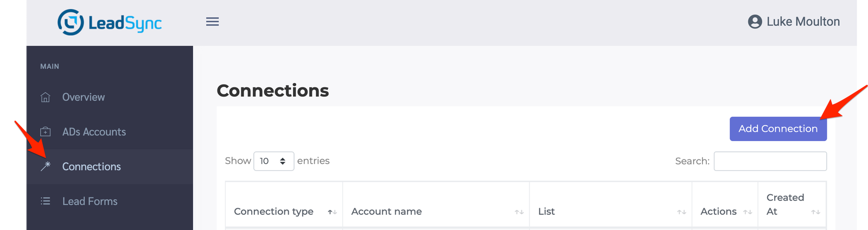Screen dimensions: 868x230
Task: Sort table by Actions column
Action: [718, 212]
